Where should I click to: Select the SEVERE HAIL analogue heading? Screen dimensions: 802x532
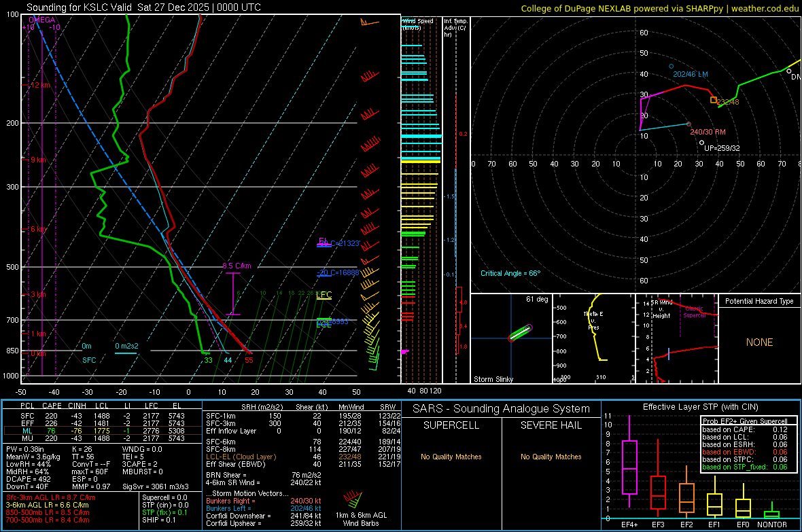[551, 425]
